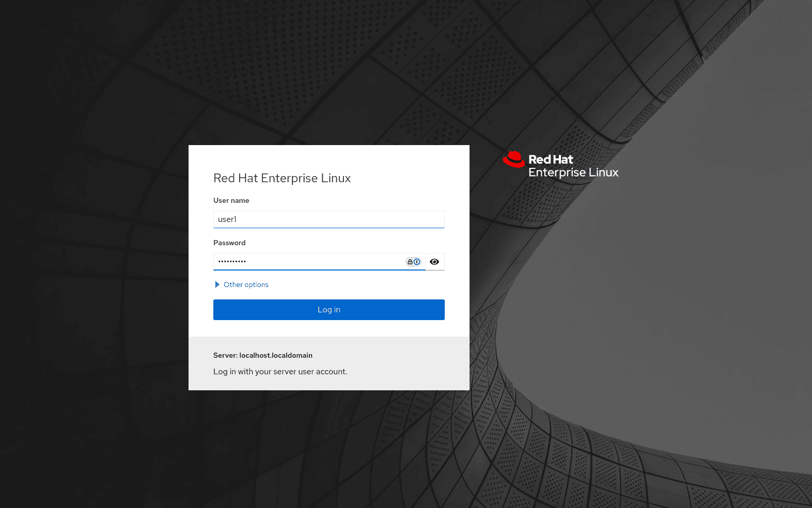Click the 'Password' label
812x508 pixels.
[x=229, y=243]
